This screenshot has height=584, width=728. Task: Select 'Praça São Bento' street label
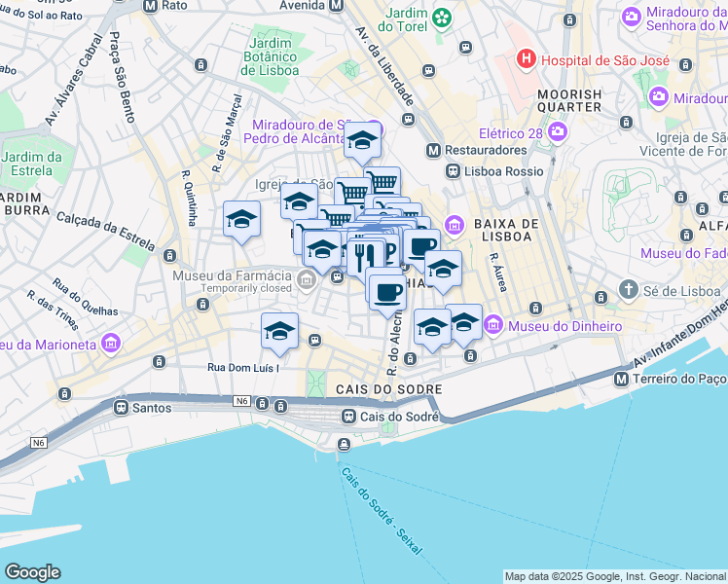(x=122, y=77)
